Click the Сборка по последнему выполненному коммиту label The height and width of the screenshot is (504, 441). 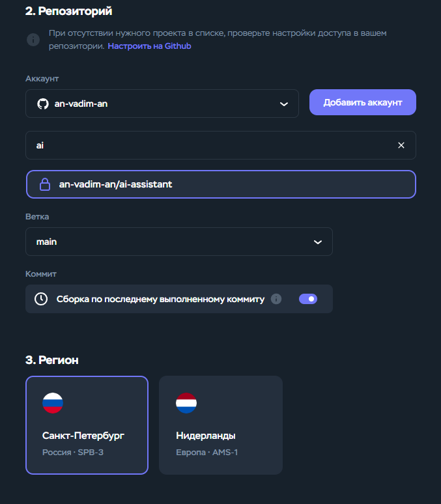click(160, 300)
